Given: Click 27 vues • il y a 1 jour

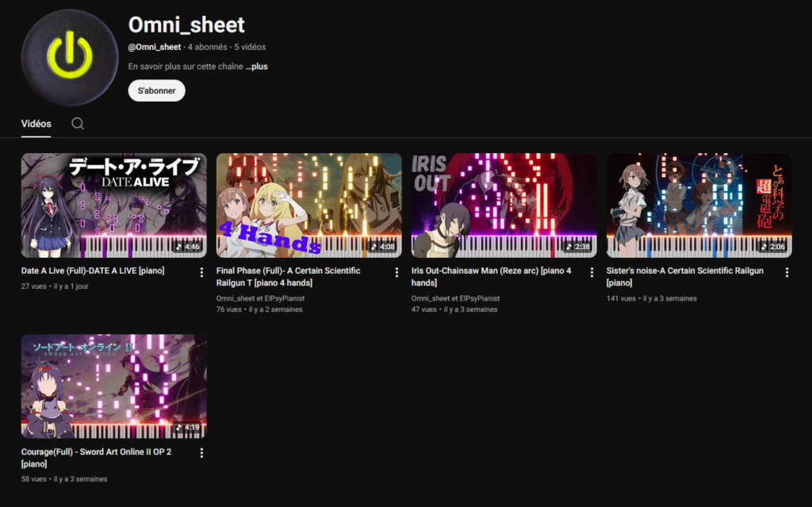Looking at the screenshot, I should [55, 286].
